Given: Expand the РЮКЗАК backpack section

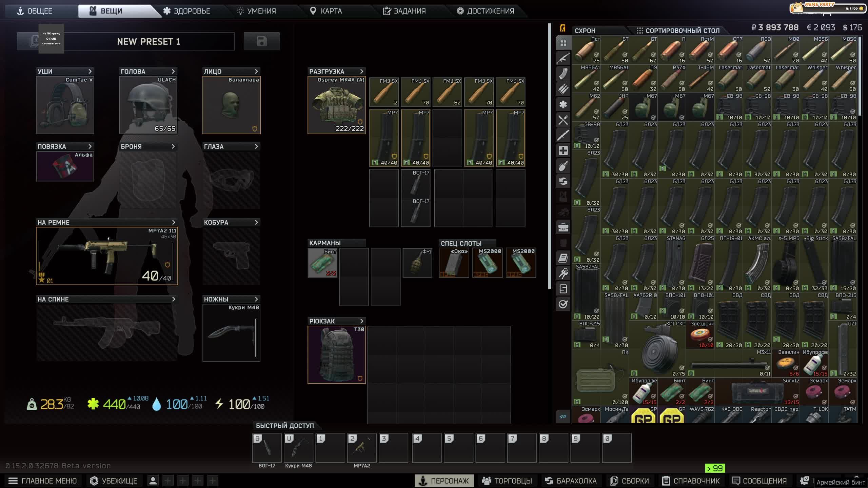Looking at the screenshot, I should click(362, 321).
